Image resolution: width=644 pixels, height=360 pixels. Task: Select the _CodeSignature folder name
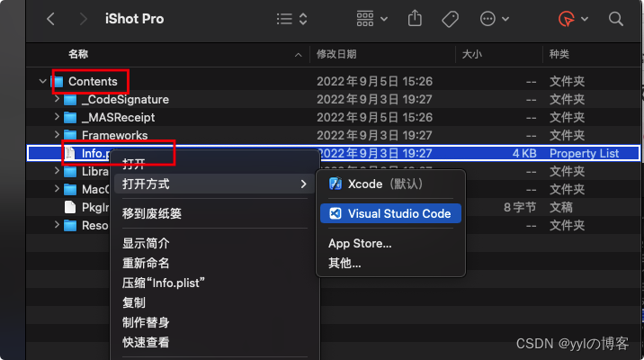(125, 100)
